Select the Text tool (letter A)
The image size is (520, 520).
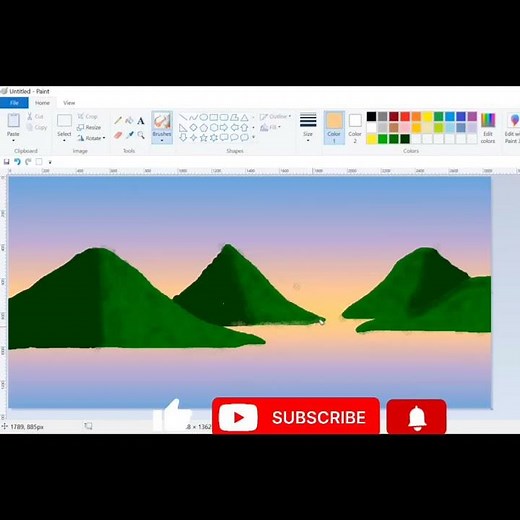click(x=141, y=121)
